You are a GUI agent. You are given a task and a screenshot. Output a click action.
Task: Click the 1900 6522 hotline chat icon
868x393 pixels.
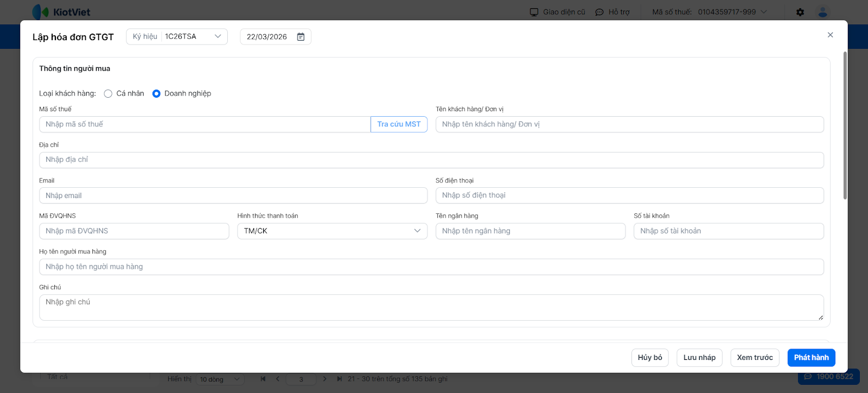click(808, 377)
